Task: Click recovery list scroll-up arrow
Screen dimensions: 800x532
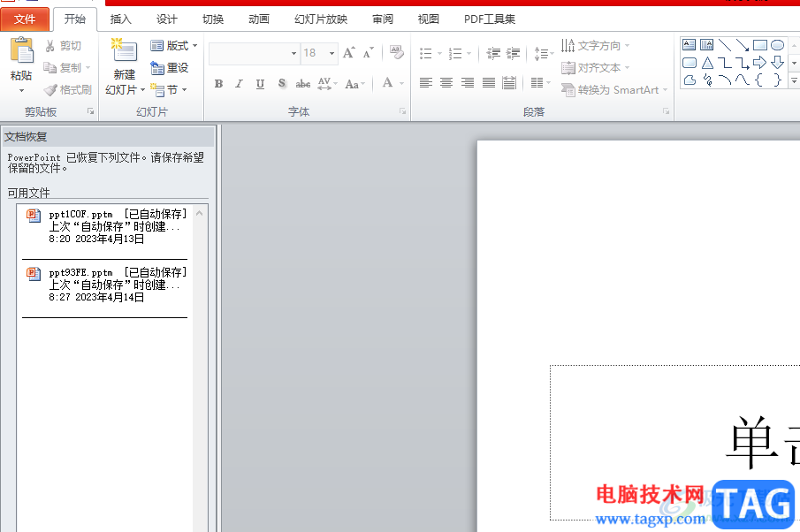Action: coord(200,213)
